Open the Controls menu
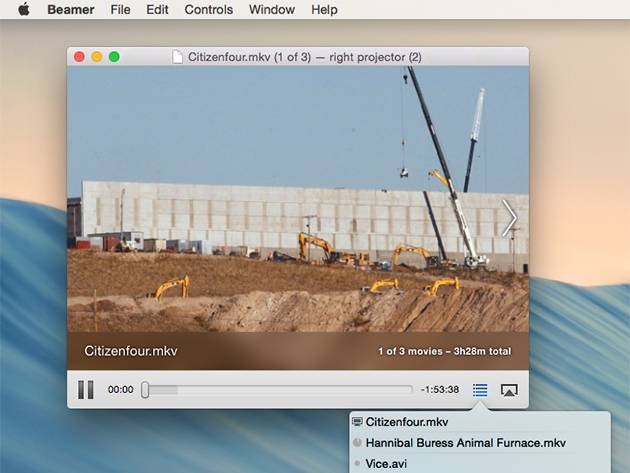Image resolution: width=630 pixels, height=473 pixels. click(209, 10)
